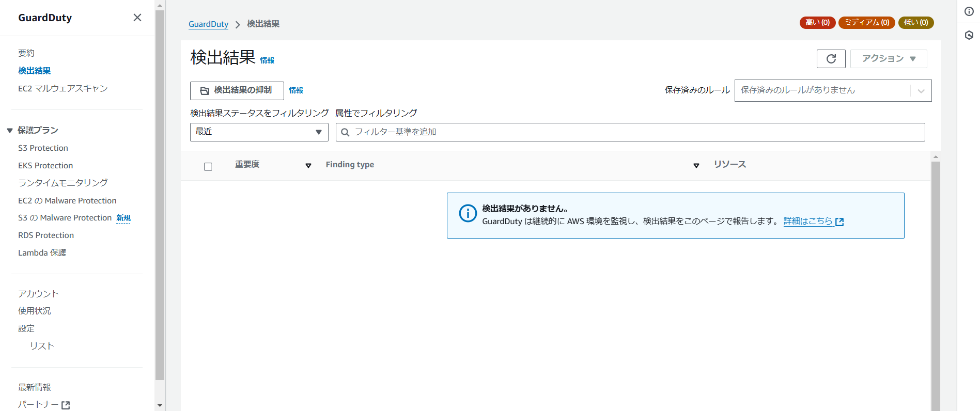Viewport: 980px width, 411px height.
Task: Click the blue info circle icon in the notice
Action: [x=468, y=213]
